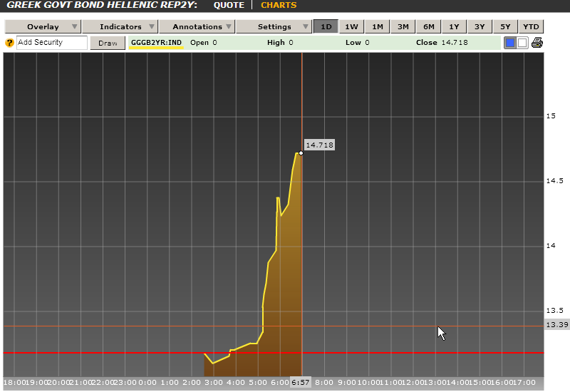The width and height of the screenshot is (570, 392).
Task: Click the 8:00 time axis label
Action: [x=324, y=383]
